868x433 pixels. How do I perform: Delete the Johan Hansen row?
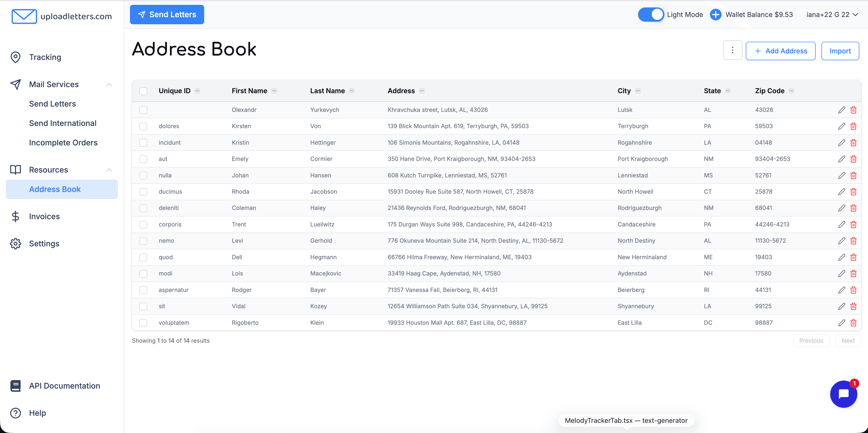pos(853,175)
